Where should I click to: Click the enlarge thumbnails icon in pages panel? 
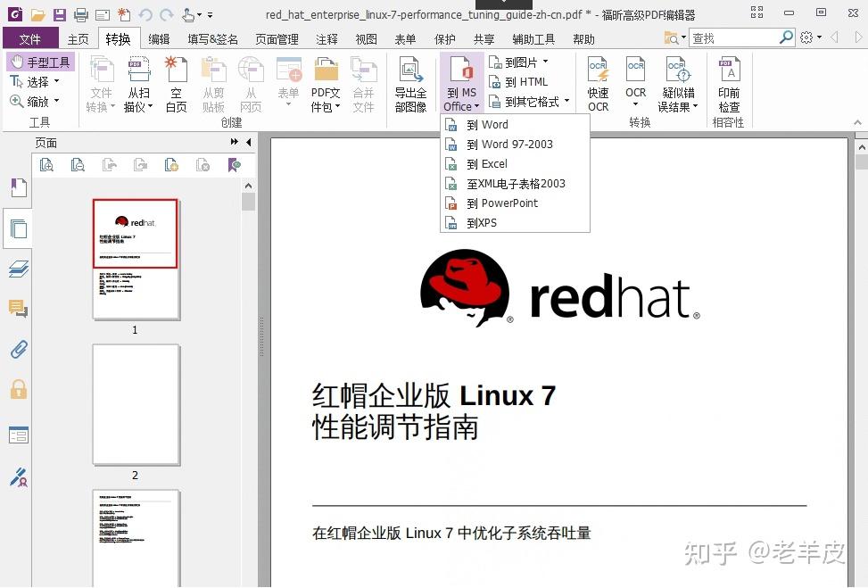46,164
